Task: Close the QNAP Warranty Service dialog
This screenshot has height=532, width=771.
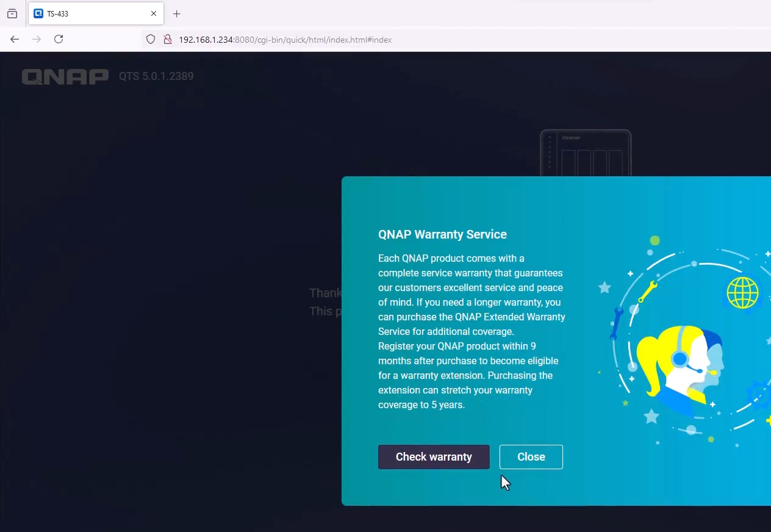Action: point(531,457)
